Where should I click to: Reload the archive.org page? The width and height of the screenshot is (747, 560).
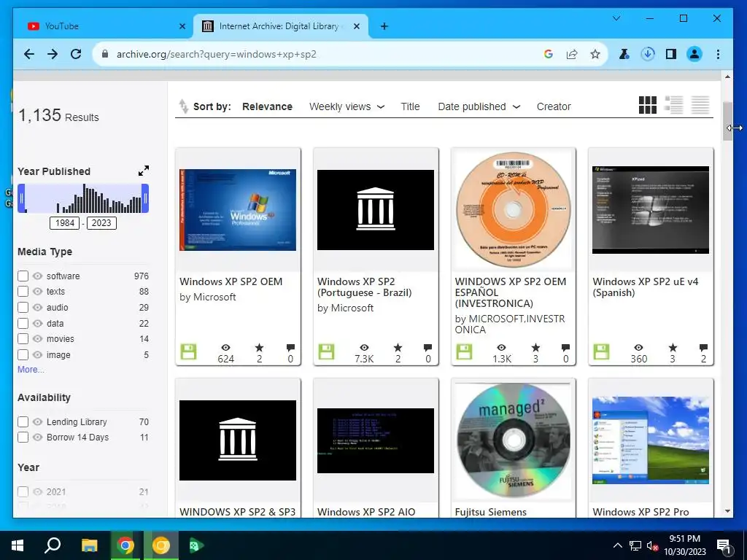click(x=76, y=54)
